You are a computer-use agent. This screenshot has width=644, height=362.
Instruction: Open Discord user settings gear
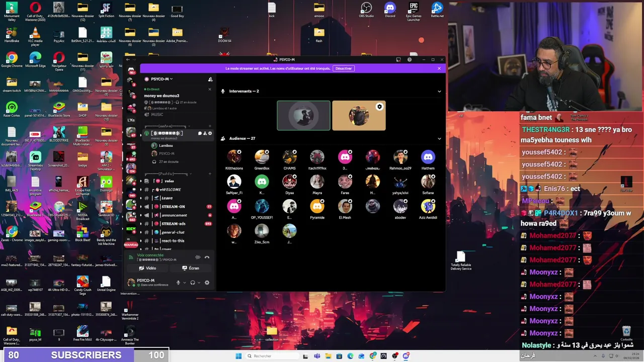207,283
